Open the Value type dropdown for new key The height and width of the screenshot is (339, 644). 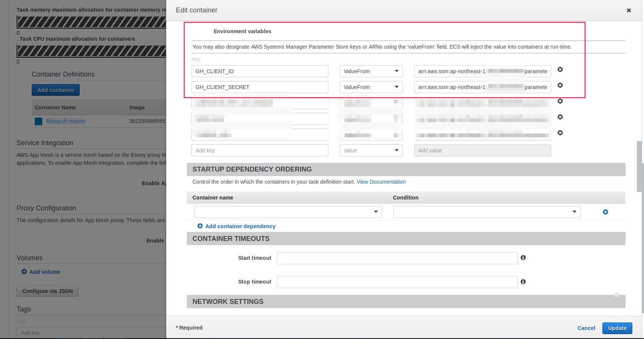tap(371, 150)
